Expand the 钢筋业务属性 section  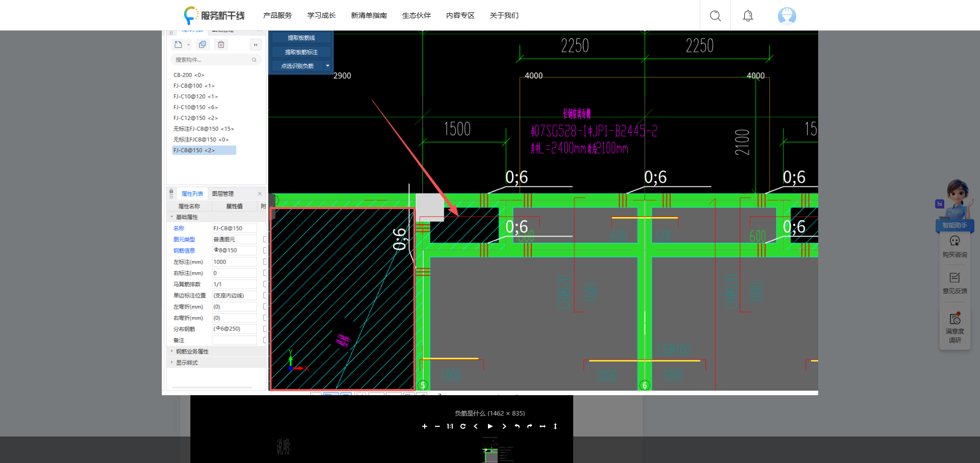pyautogui.click(x=172, y=351)
